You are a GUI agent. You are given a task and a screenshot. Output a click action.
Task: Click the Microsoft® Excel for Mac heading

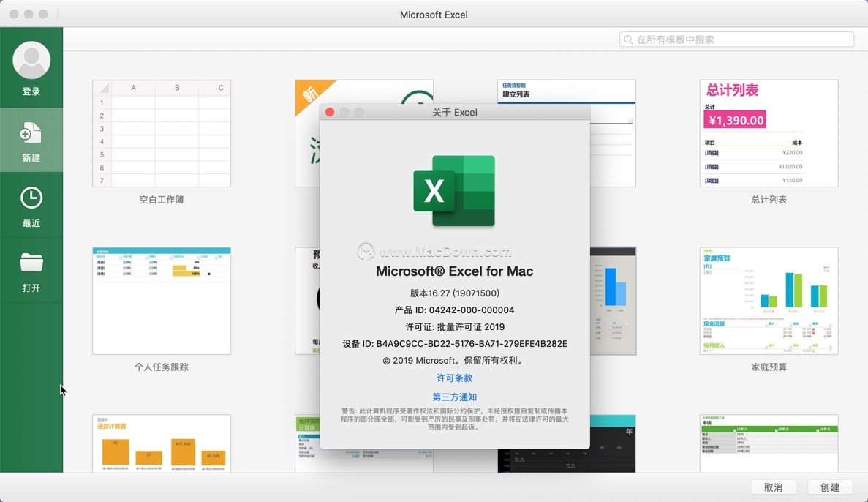pyautogui.click(x=455, y=271)
